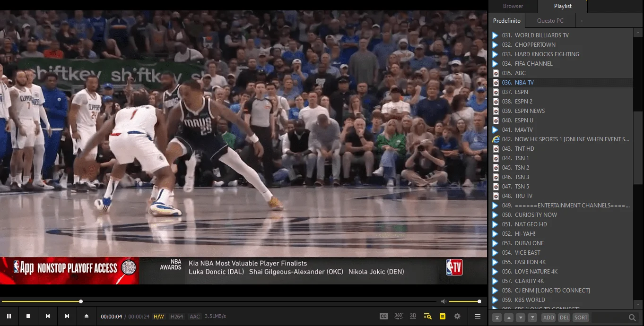
Task: Click the DEL playlist button
Action: click(x=564, y=317)
